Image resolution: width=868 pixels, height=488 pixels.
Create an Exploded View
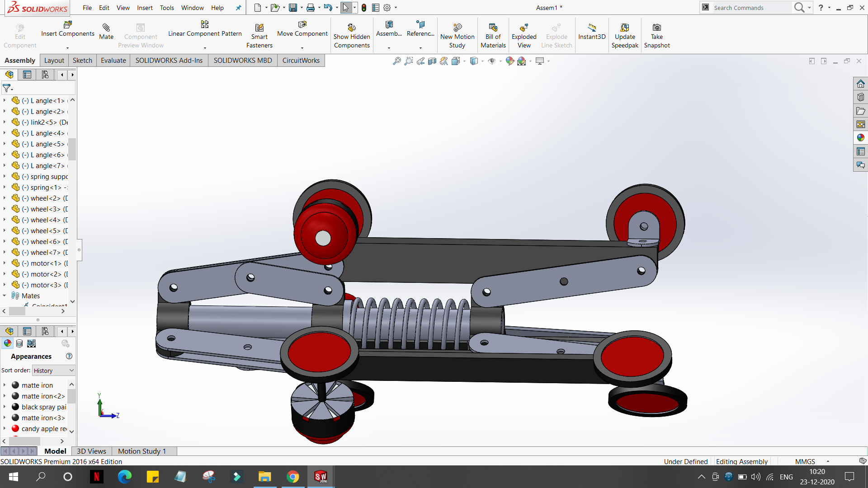pos(524,36)
